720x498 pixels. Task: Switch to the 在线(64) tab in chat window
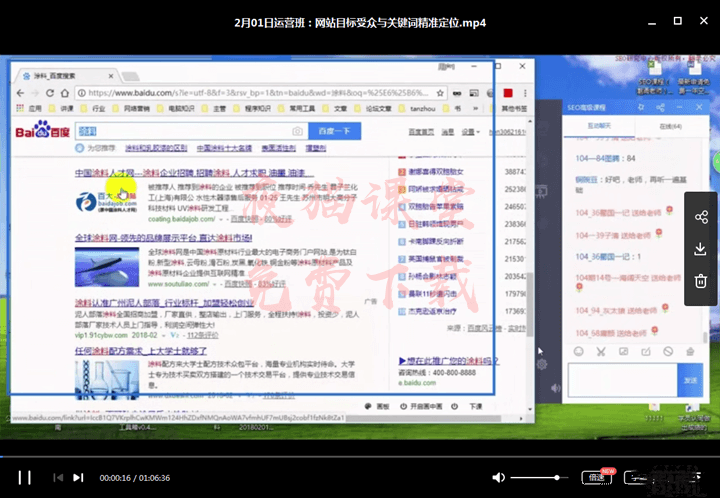[x=670, y=126]
